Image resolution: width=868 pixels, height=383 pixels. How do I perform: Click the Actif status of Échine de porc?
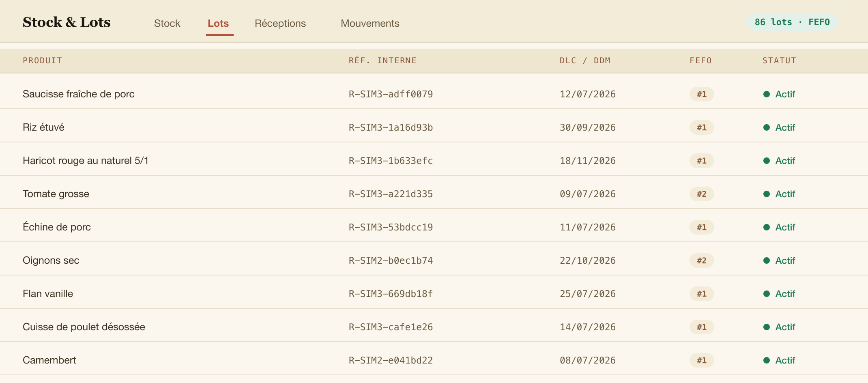779,227
